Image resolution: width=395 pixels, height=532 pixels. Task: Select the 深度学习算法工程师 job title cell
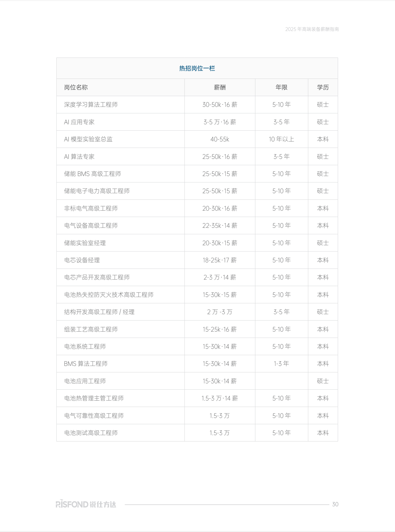[91, 105]
